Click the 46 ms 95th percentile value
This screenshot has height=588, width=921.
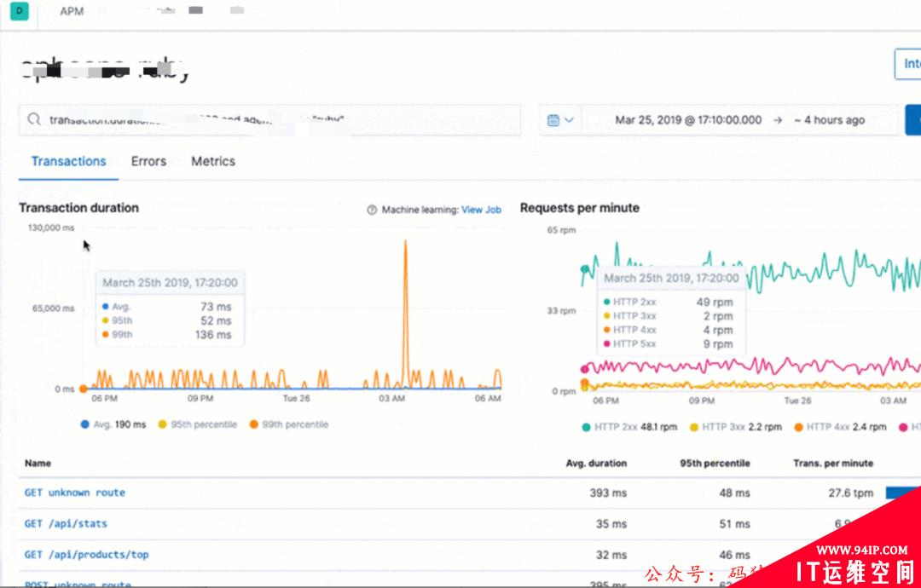click(x=735, y=555)
